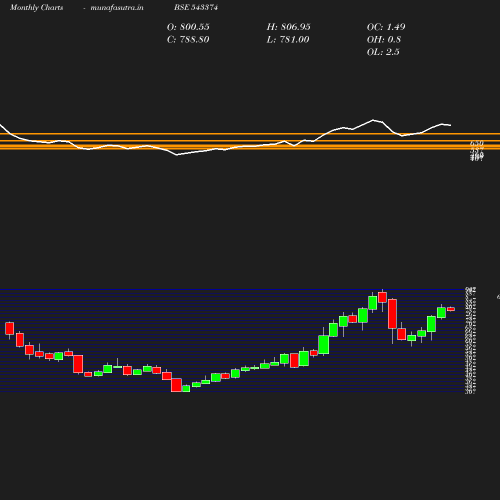Click the 'OH: 0.8' value
The image size is (500, 500).
click(x=384, y=40)
